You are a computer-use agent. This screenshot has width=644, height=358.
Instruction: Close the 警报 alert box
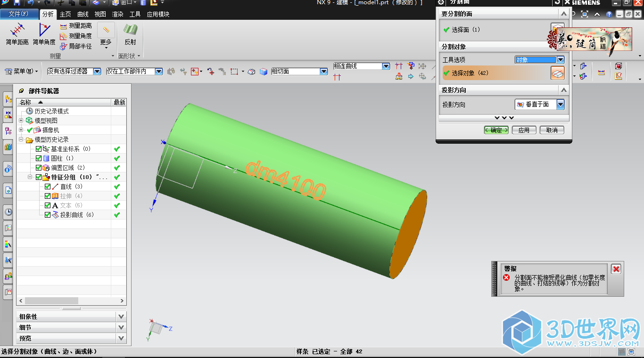pos(616,269)
